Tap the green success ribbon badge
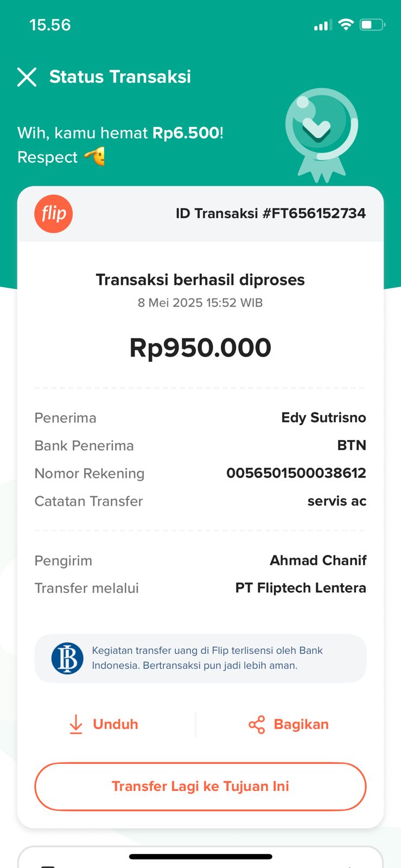401x868 pixels. click(321, 132)
